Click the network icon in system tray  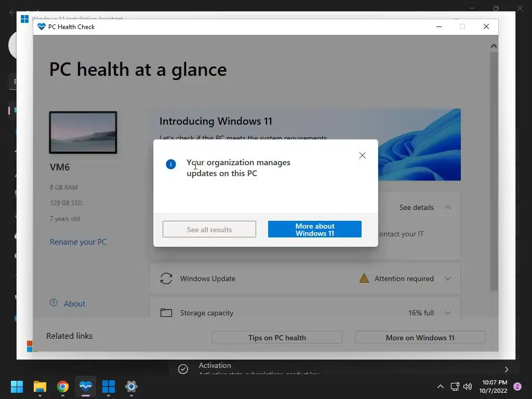coord(455,387)
